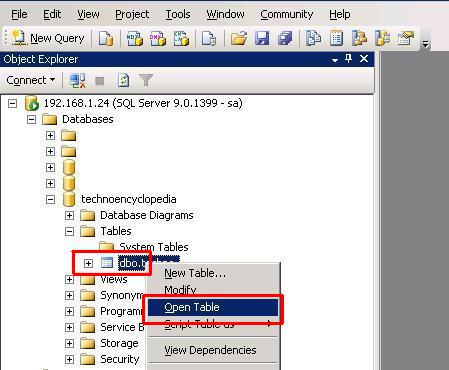Open the Window menu

225,14
